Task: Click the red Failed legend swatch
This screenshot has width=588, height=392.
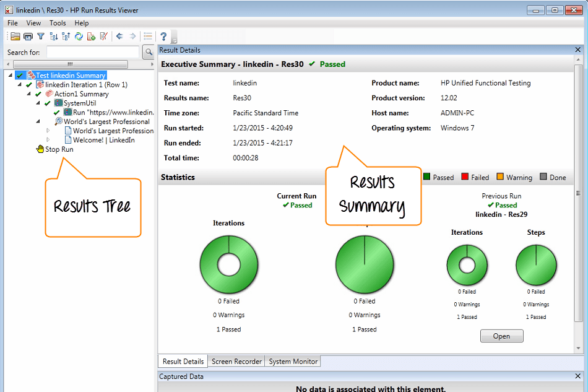Action: (465, 177)
